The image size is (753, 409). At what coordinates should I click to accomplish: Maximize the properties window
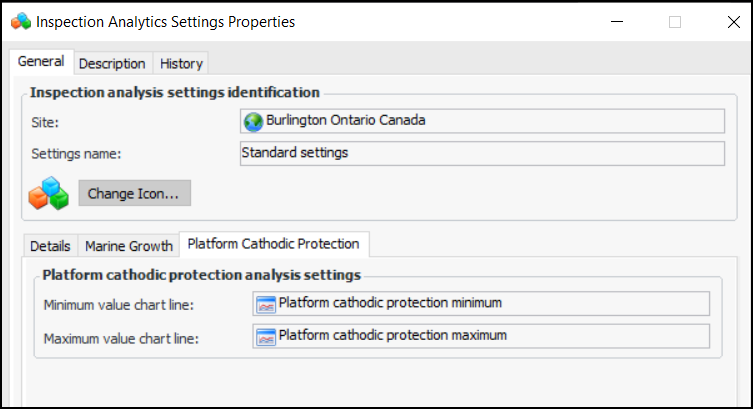(675, 21)
